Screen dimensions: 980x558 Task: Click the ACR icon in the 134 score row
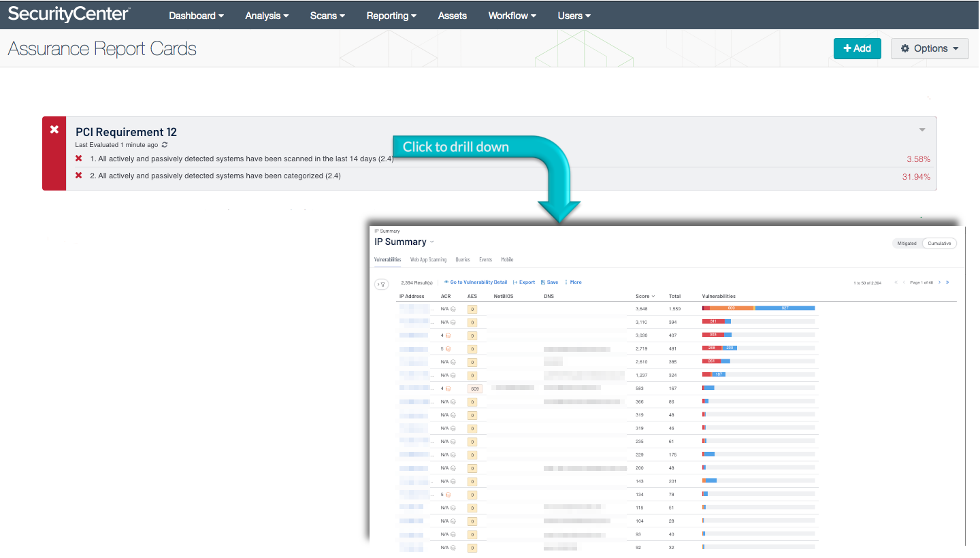tap(448, 495)
